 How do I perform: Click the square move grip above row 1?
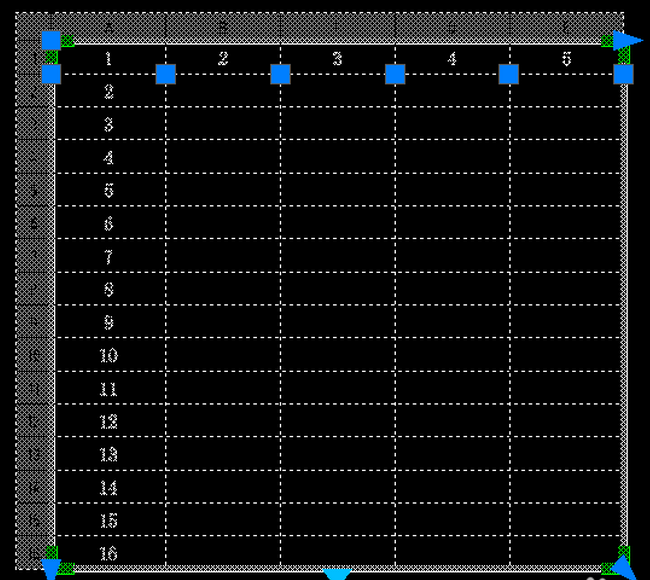[x=51, y=41]
